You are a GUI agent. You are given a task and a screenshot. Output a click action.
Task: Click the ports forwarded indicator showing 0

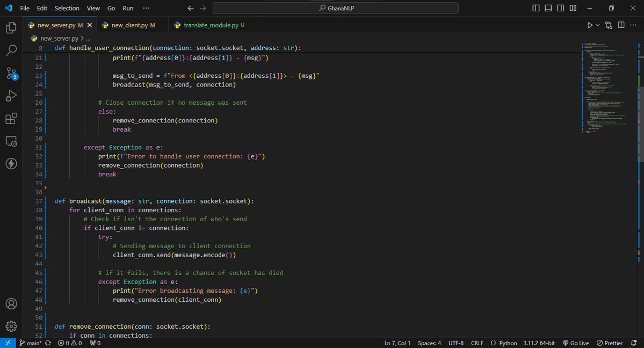(x=95, y=343)
